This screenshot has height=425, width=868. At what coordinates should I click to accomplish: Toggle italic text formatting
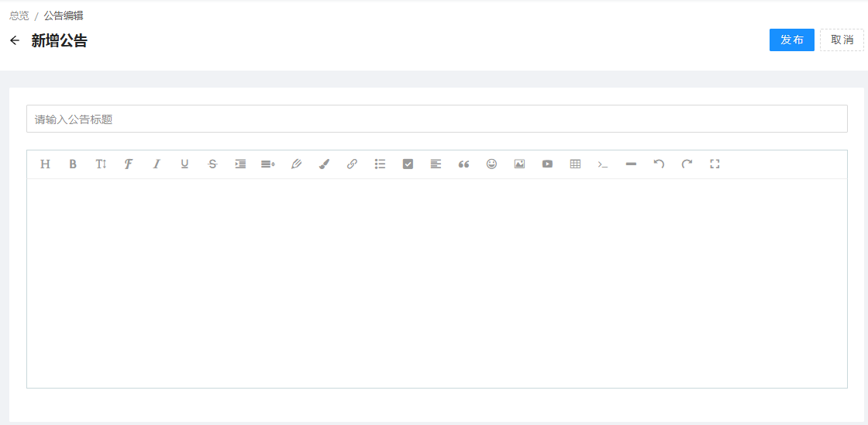[x=157, y=164]
